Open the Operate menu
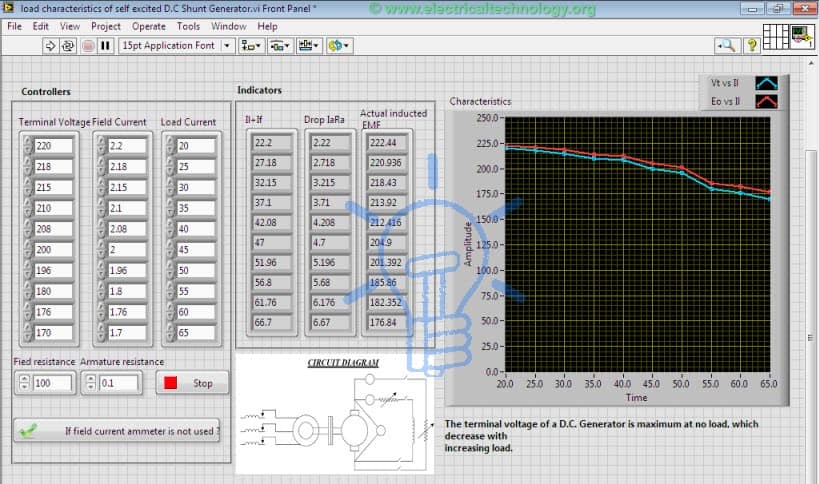This screenshot has width=819, height=484. click(148, 26)
